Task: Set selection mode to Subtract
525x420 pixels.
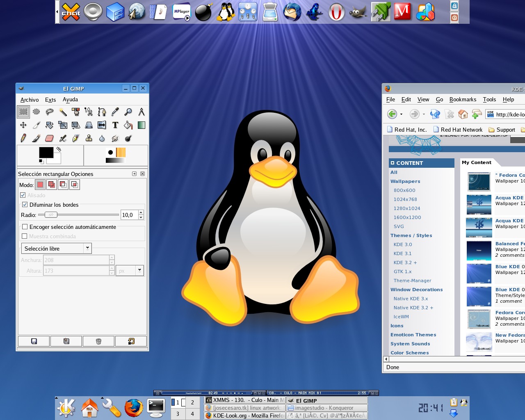Action: 63,185
